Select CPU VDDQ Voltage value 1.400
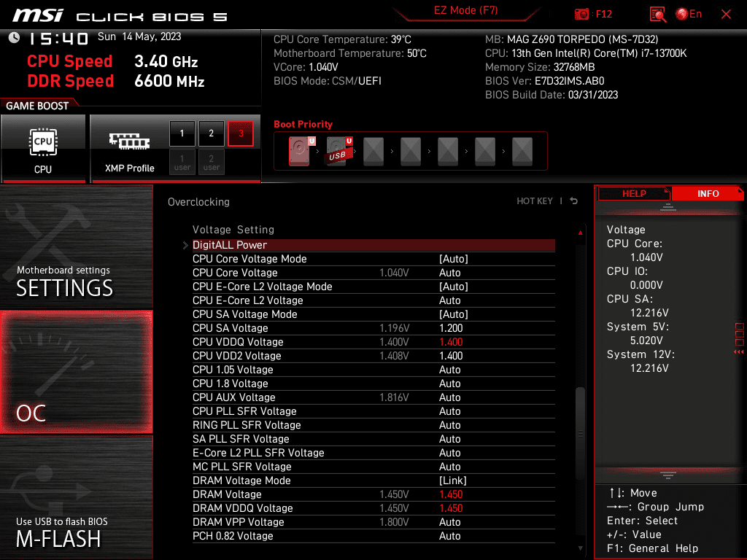The height and width of the screenshot is (560, 747). coord(451,342)
